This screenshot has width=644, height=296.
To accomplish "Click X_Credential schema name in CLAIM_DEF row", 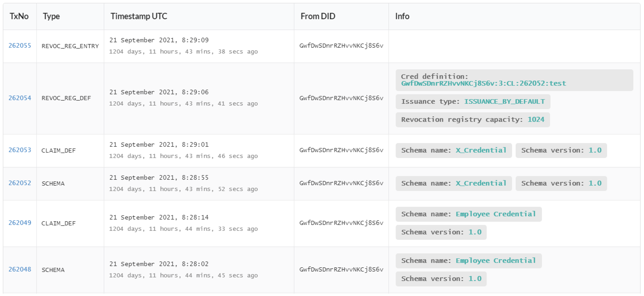I will 481,150.
